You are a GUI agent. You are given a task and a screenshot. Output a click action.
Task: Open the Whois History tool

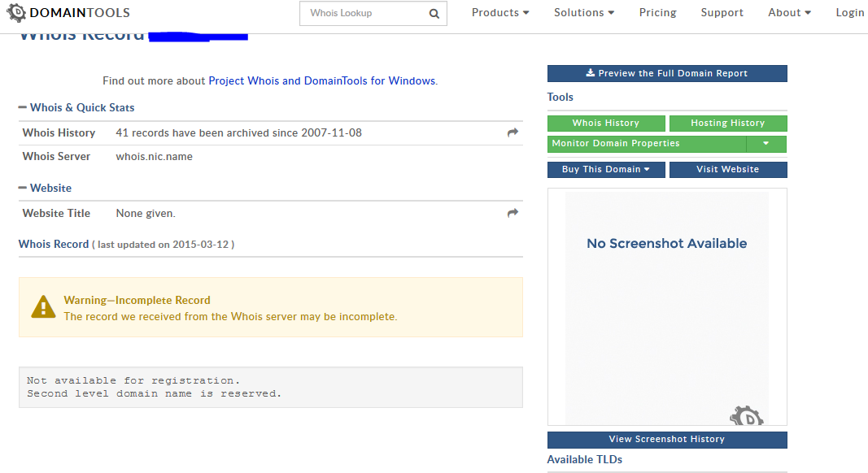[x=606, y=123]
